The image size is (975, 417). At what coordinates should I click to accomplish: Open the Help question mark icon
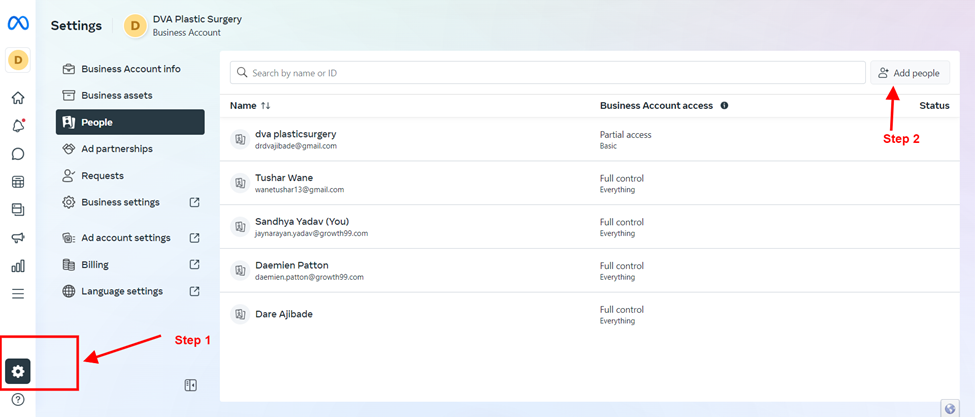[x=18, y=400]
